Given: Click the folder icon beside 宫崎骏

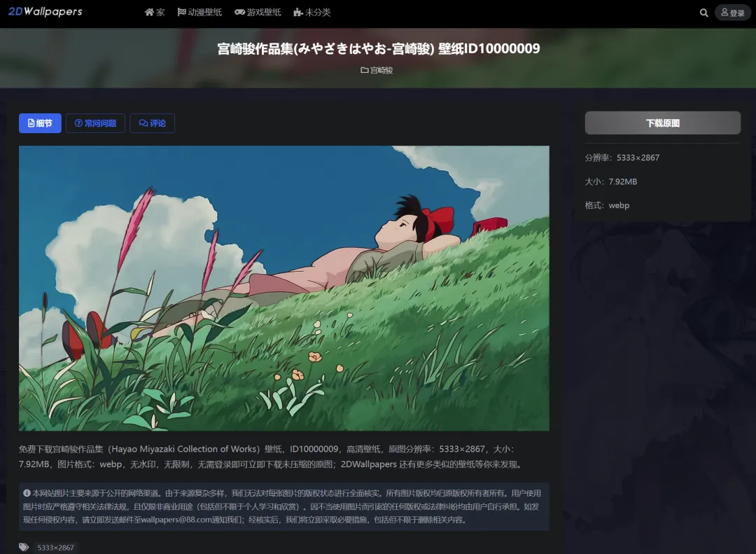Looking at the screenshot, I should click(365, 70).
